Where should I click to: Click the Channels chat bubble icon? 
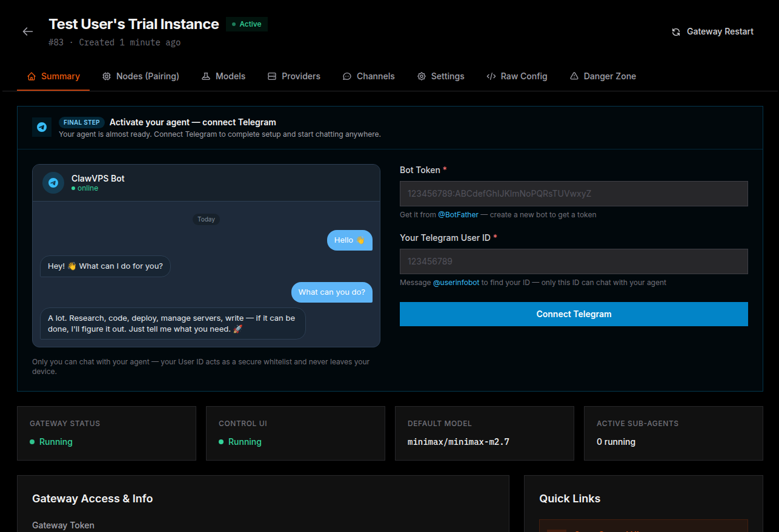[x=347, y=76]
